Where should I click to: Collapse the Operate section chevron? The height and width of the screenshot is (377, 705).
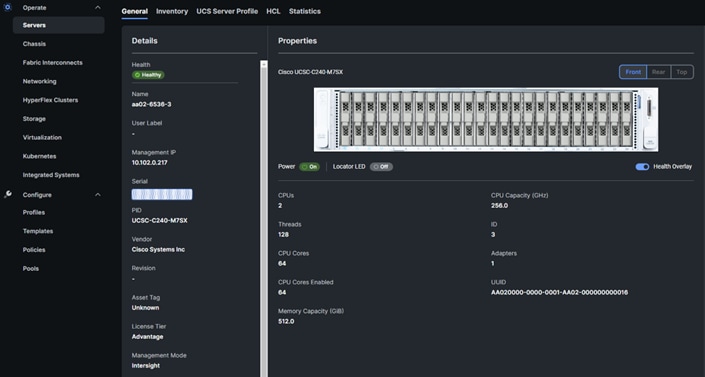[x=98, y=8]
